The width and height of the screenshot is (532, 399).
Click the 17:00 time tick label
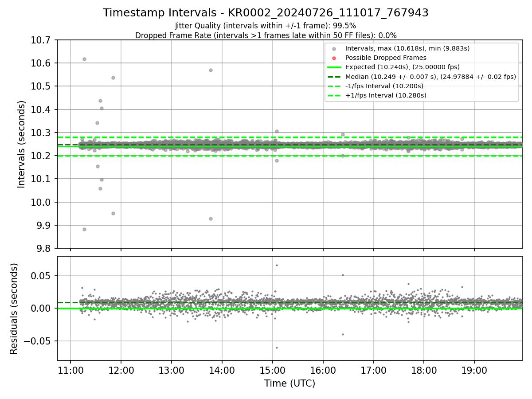[x=373, y=370]
